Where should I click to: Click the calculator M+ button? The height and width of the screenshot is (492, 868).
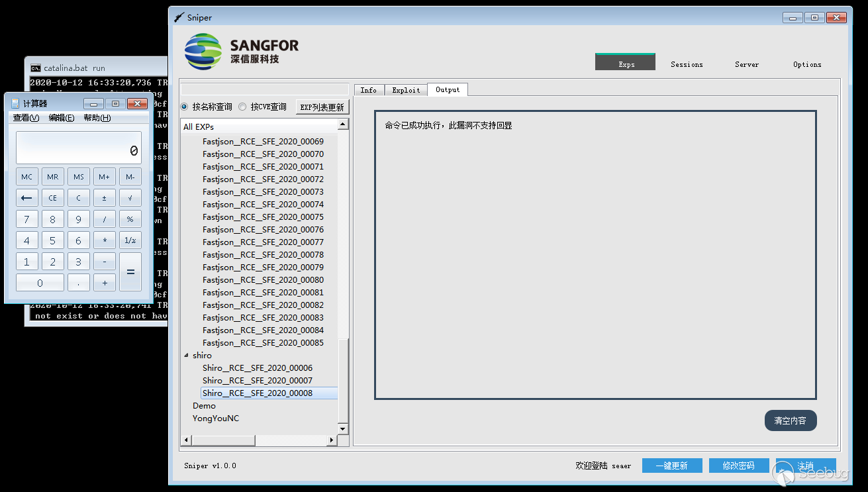click(x=104, y=177)
